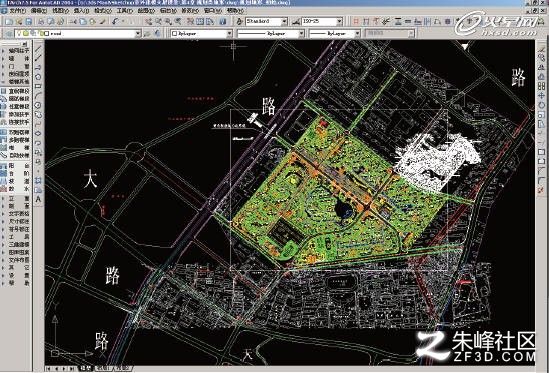549x373 pixels.
Task: Toggle the layer freeze sun icon
Action: [25, 34]
